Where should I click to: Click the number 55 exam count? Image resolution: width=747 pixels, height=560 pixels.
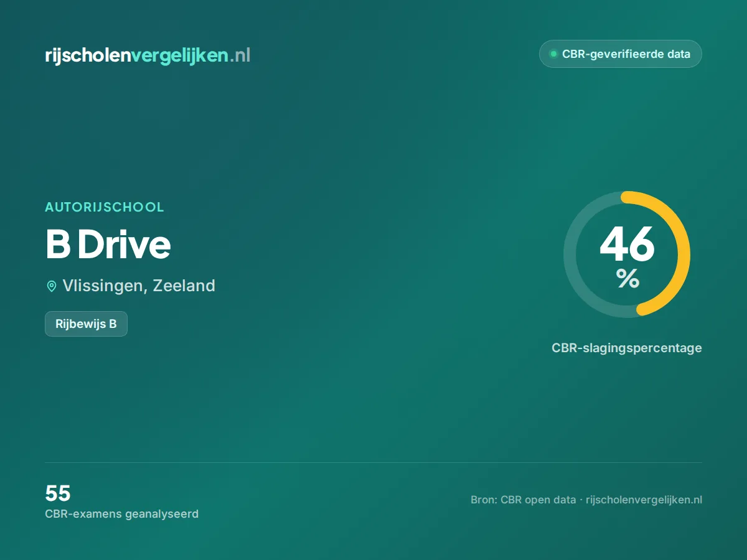click(x=58, y=493)
